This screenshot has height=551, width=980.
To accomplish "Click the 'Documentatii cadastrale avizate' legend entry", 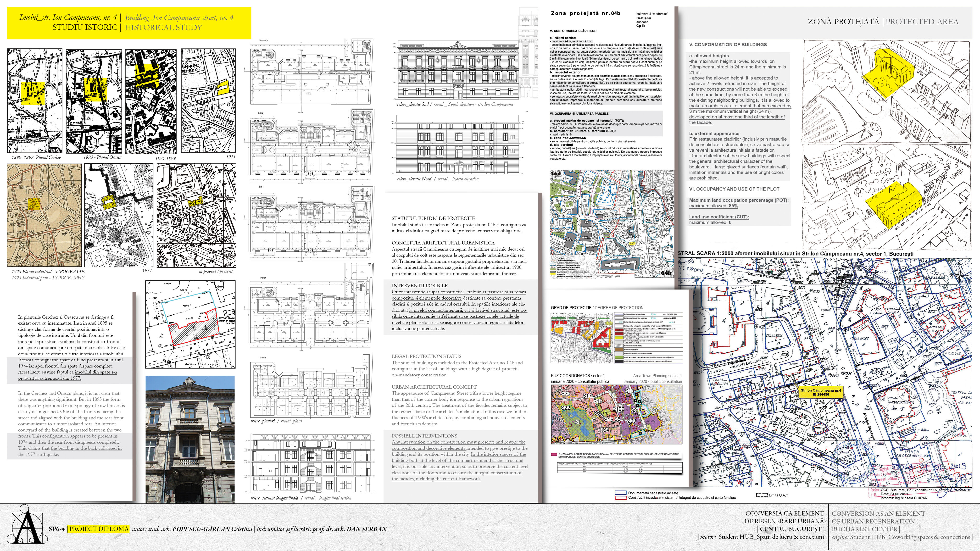I will pyautogui.click(x=653, y=493).
